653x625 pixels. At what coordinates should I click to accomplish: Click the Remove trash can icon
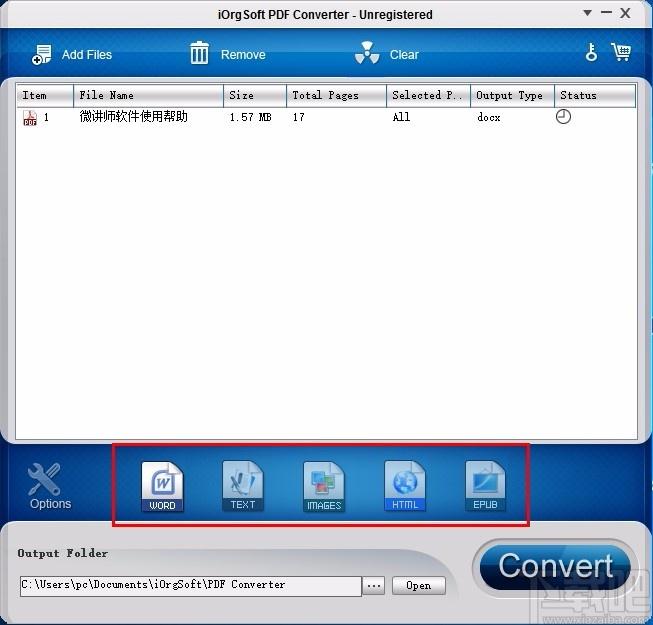pyautogui.click(x=199, y=53)
